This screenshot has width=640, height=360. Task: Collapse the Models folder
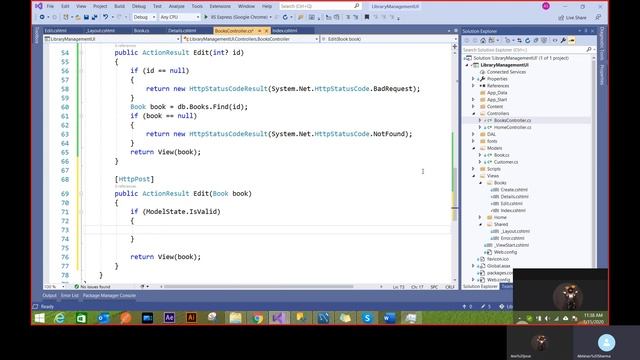[473, 148]
